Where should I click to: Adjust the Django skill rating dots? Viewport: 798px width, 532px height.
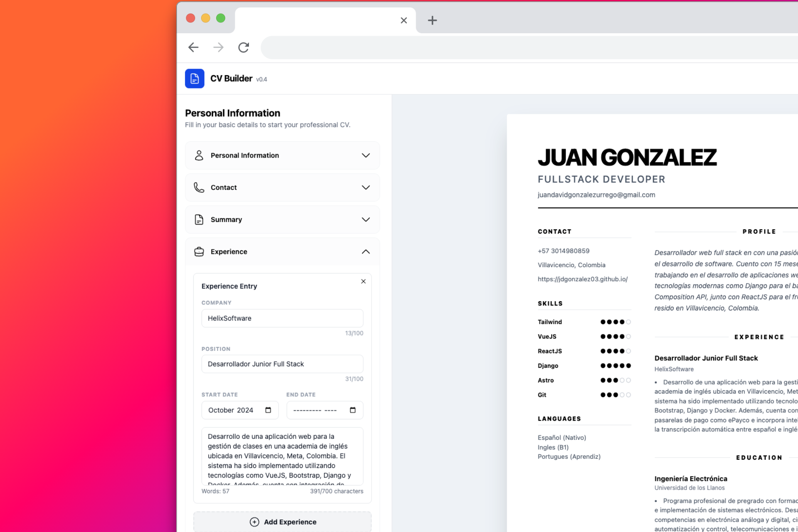(x=616, y=365)
